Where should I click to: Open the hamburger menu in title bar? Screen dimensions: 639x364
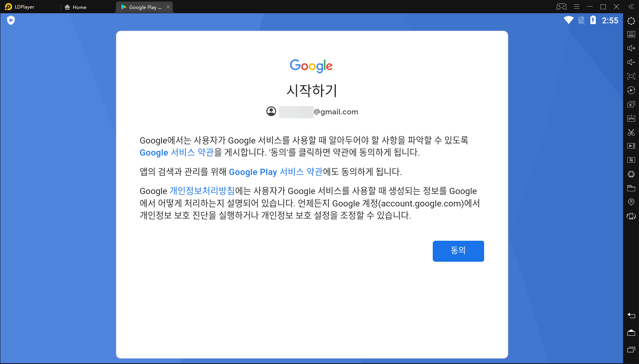[577, 7]
